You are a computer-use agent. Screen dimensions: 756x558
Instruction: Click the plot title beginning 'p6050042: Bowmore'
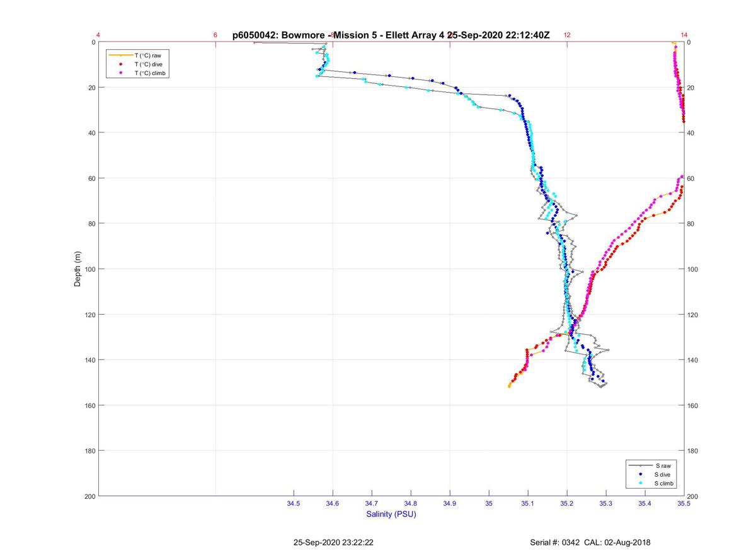point(391,35)
